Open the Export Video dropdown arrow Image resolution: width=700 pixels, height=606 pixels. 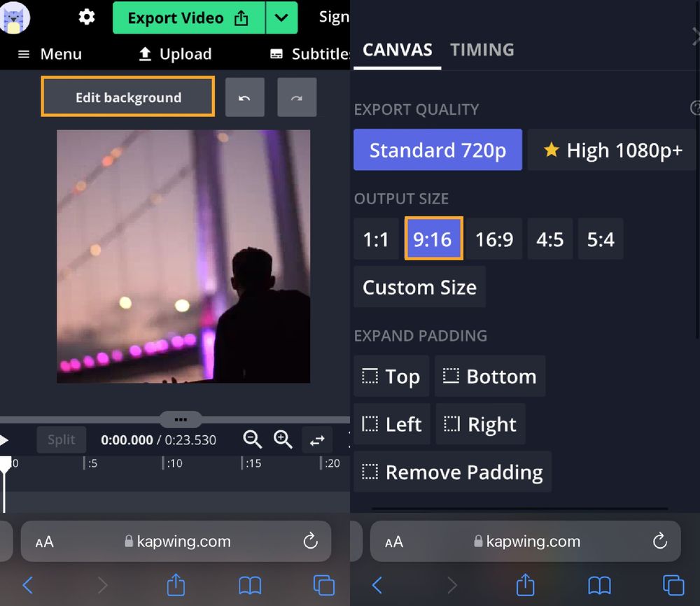[282, 17]
